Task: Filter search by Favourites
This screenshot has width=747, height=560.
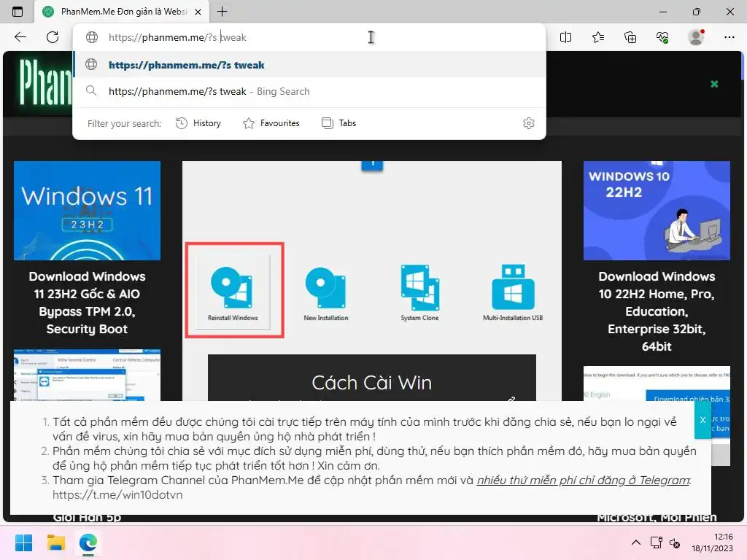Action: click(271, 123)
